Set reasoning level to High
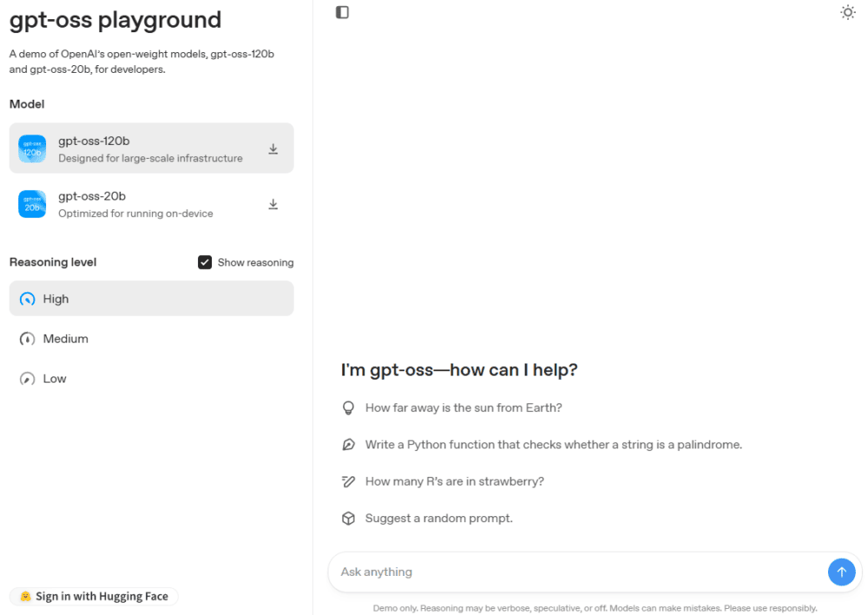 (151, 298)
